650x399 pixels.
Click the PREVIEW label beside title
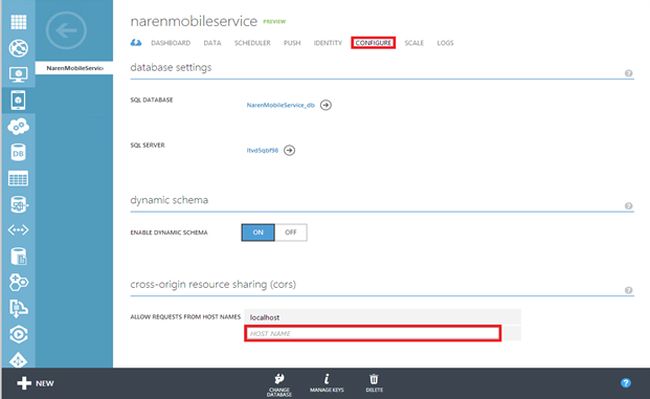click(x=274, y=22)
